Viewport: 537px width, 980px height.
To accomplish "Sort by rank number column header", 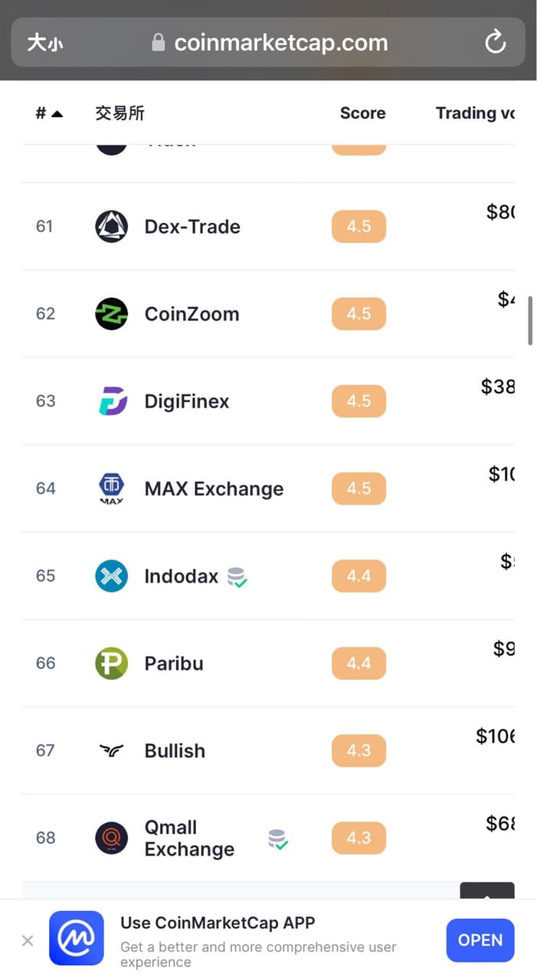I will pyautogui.click(x=49, y=113).
